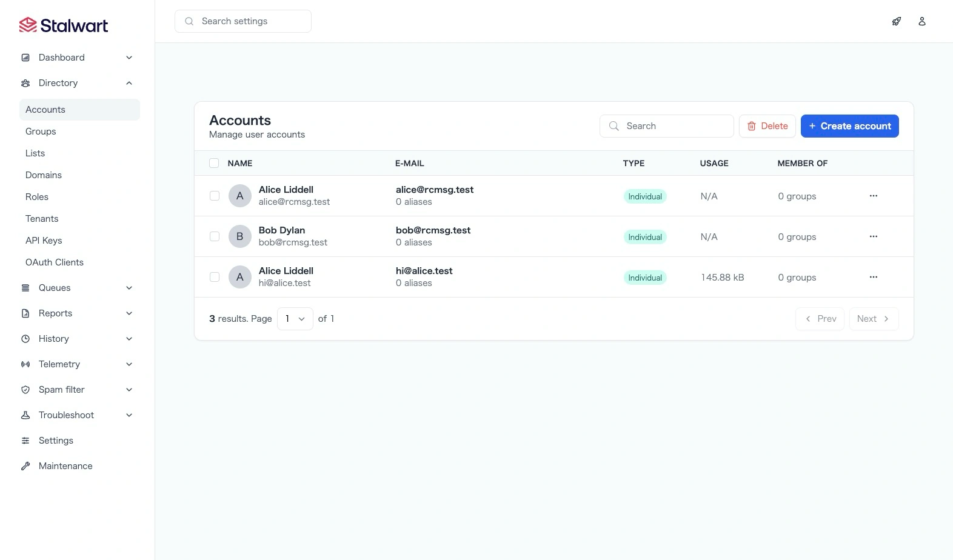Tick the checkbox for Bob Dylan
This screenshot has width=953, height=560.
[215, 236]
